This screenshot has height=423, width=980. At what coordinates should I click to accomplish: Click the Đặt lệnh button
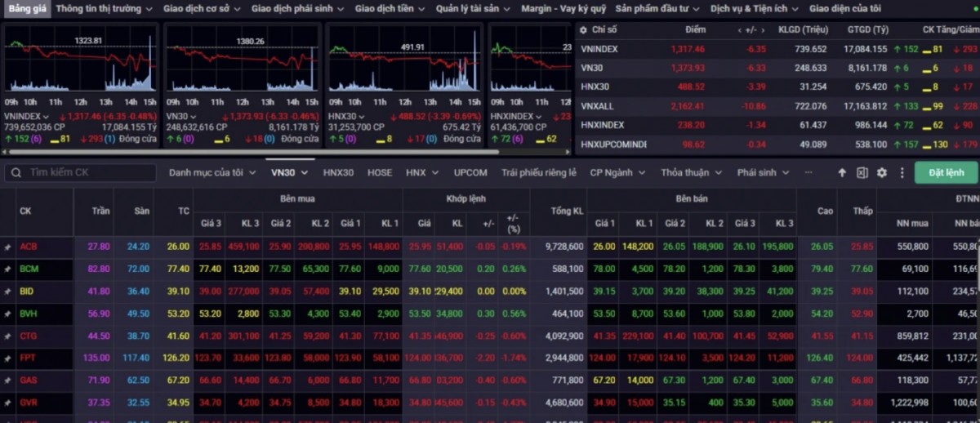[946, 173]
